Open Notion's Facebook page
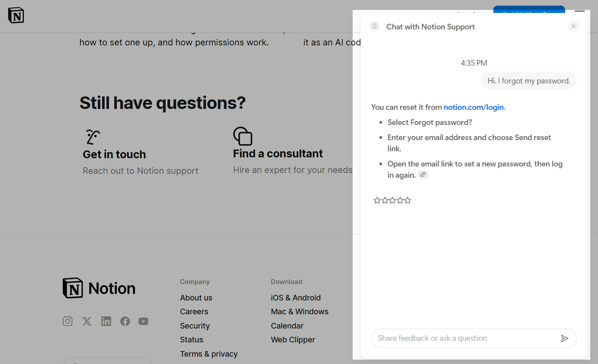This screenshot has height=364, width=598. [125, 321]
